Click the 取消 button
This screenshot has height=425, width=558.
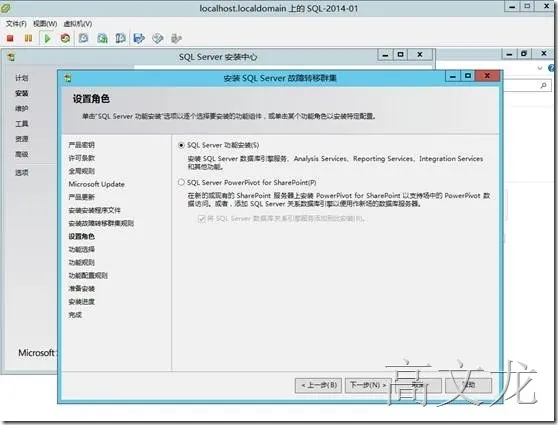pyautogui.click(x=418, y=385)
